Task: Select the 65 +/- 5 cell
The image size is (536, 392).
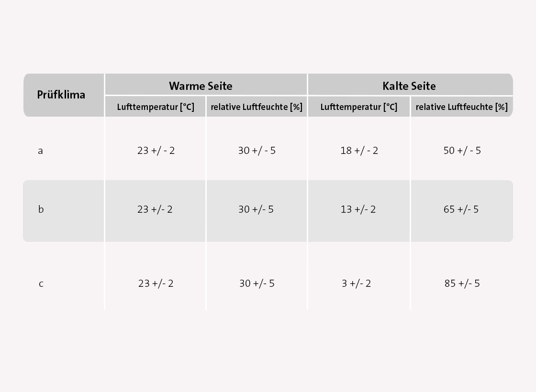Action: [x=461, y=209]
